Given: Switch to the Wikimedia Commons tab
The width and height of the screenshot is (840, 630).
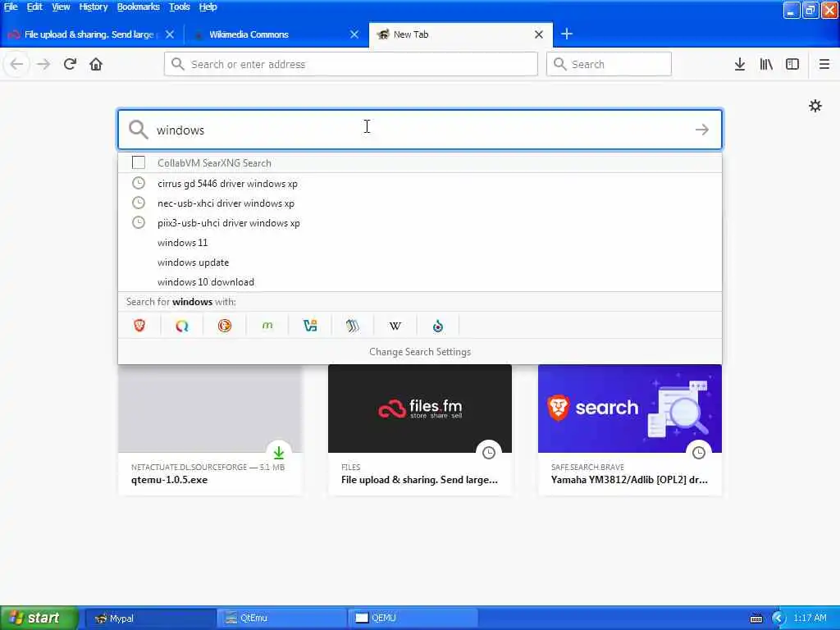Looking at the screenshot, I should (x=276, y=34).
